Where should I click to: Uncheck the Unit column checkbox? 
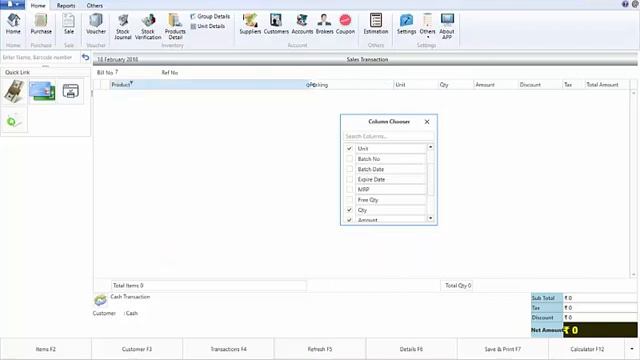[x=349, y=149]
